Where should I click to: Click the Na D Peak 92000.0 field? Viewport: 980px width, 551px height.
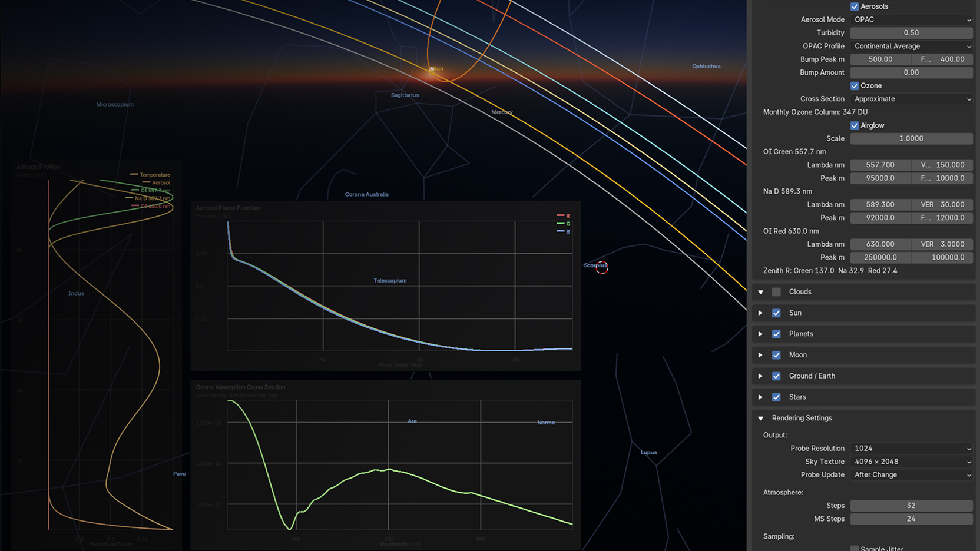point(880,218)
